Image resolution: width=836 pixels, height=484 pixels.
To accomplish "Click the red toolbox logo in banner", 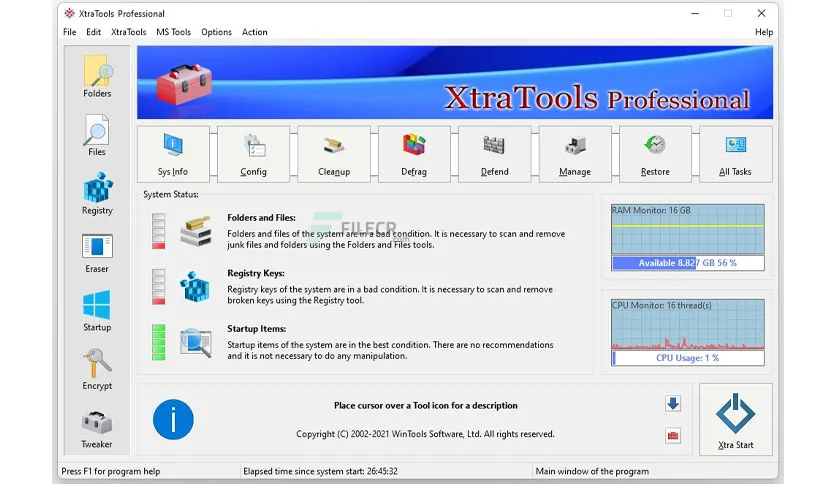I will pyautogui.click(x=184, y=84).
